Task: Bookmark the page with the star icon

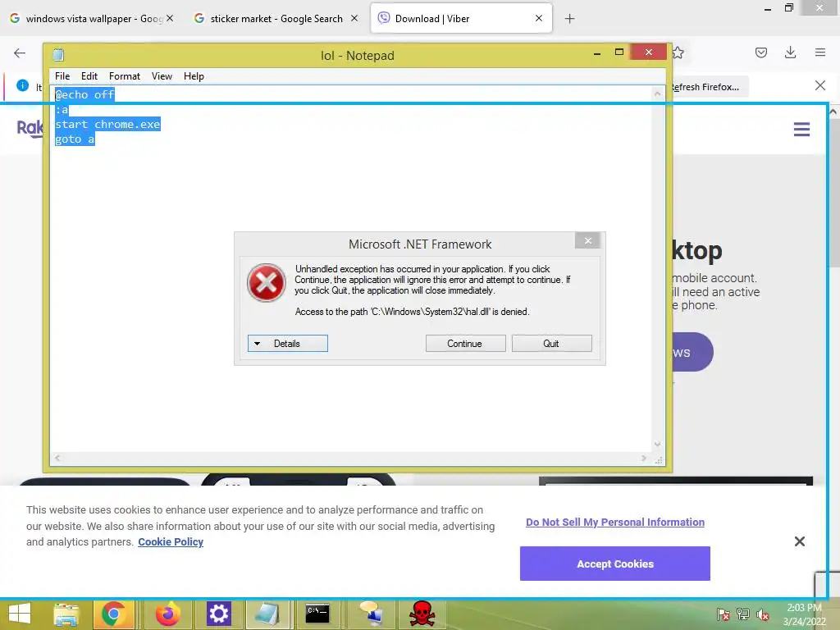Action: tap(678, 52)
